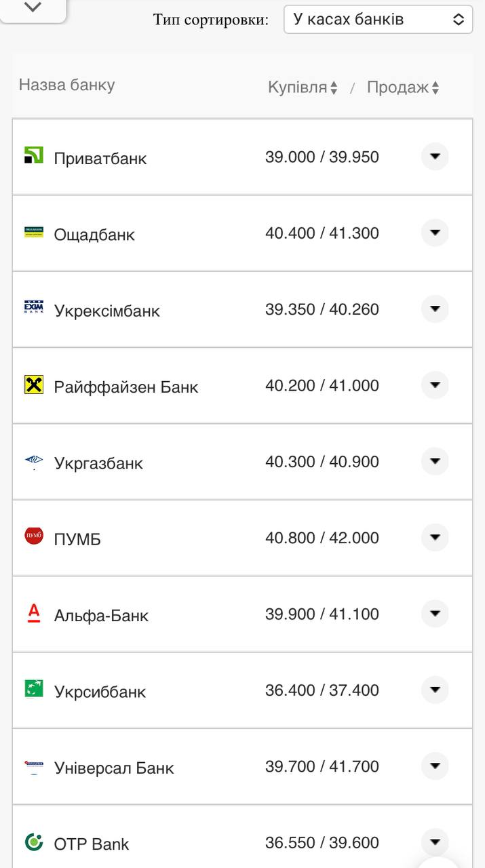Click the Укргазбанк logo icon
This screenshot has height=868, width=485.
click(x=34, y=462)
